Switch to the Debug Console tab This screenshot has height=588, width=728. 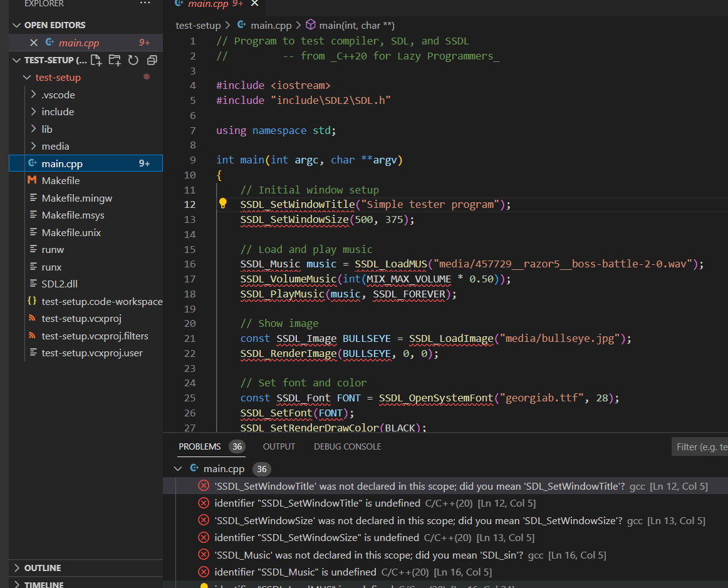point(347,446)
